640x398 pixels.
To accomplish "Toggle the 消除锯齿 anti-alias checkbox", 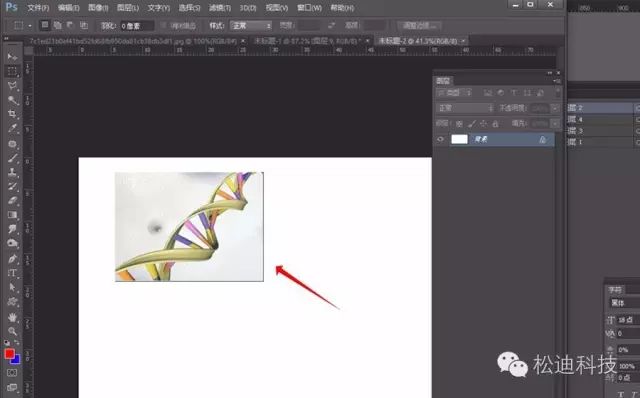I will click(x=163, y=26).
